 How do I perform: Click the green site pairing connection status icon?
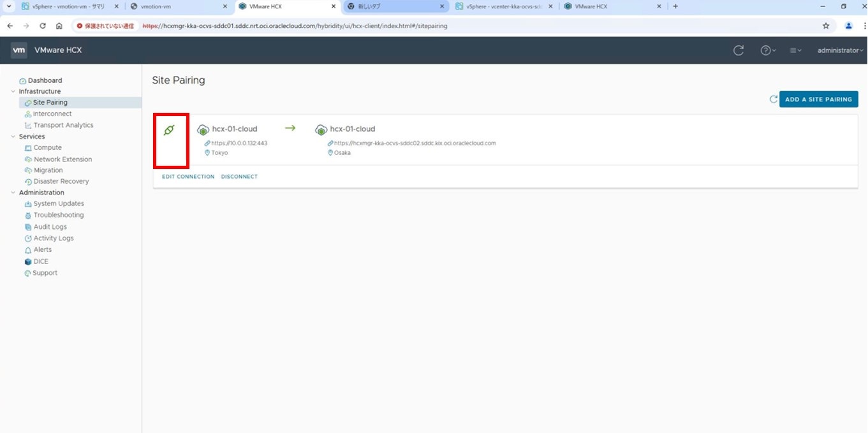[169, 130]
